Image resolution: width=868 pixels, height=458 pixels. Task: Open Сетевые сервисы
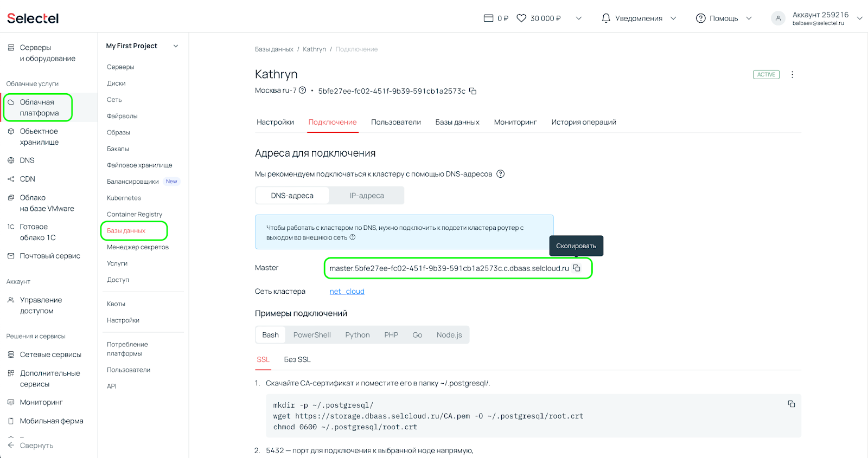click(x=50, y=354)
